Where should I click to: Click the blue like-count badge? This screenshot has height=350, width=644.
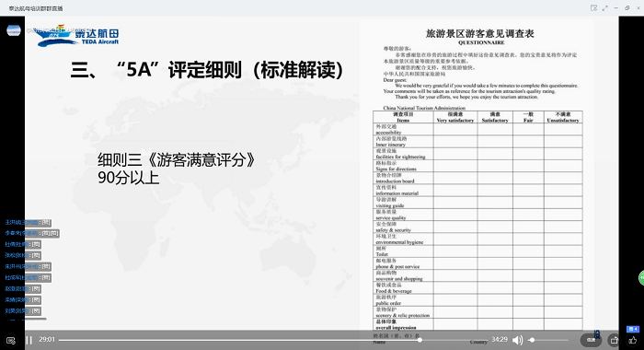(633, 329)
